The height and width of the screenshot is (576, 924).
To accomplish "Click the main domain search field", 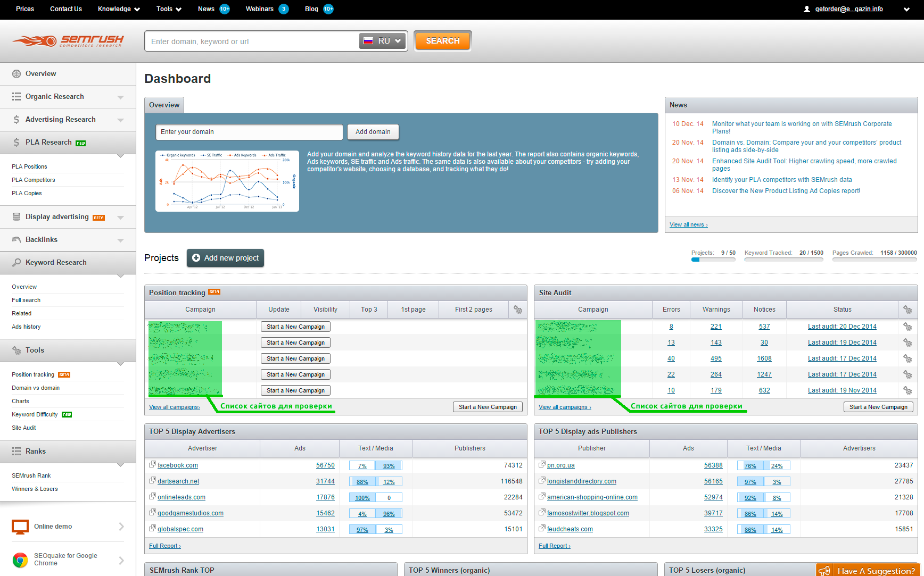I will coord(252,41).
